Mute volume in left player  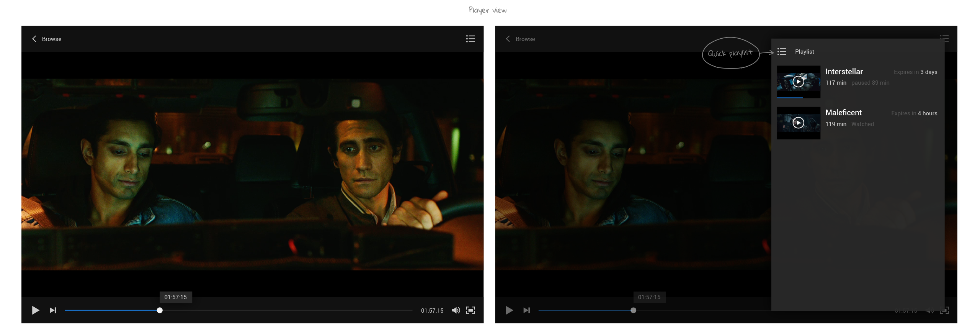click(x=456, y=310)
